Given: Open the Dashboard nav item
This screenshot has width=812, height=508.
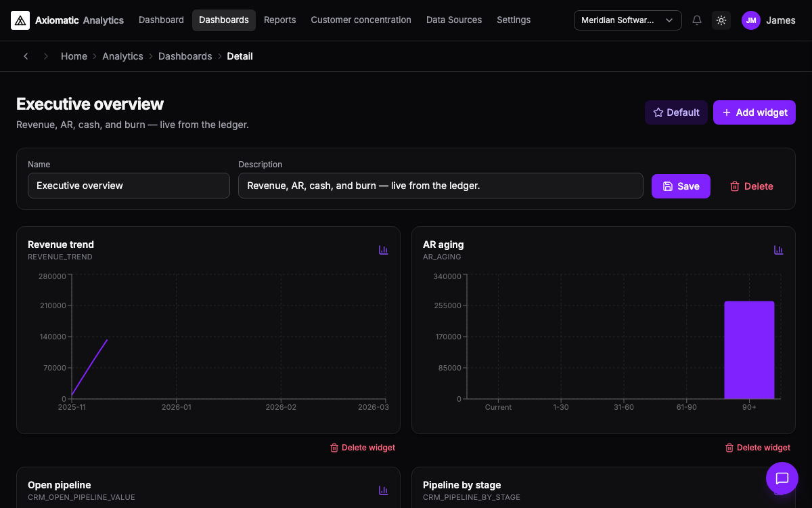Looking at the screenshot, I should tap(161, 20).
